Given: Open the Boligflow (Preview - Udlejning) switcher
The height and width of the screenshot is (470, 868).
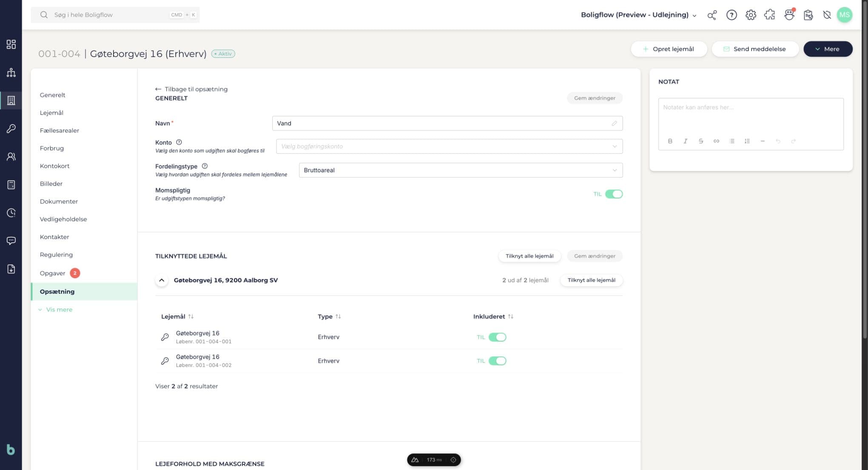Looking at the screenshot, I should [x=638, y=15].
